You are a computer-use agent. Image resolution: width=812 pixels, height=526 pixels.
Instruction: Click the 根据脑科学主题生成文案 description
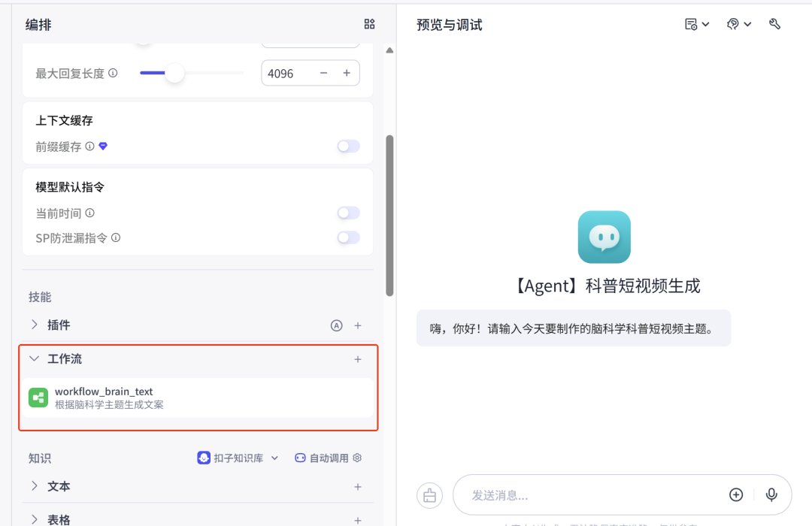[x=109, y=405]
